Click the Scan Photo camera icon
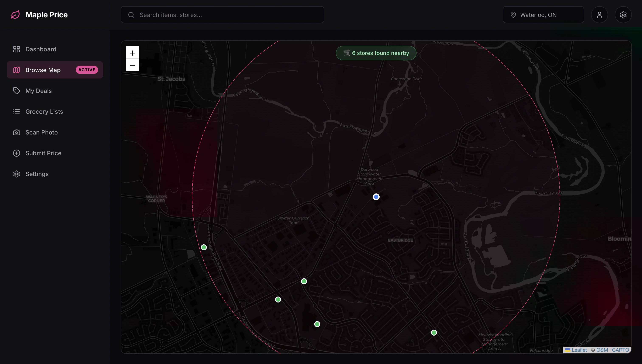 [x=17, y=132]
